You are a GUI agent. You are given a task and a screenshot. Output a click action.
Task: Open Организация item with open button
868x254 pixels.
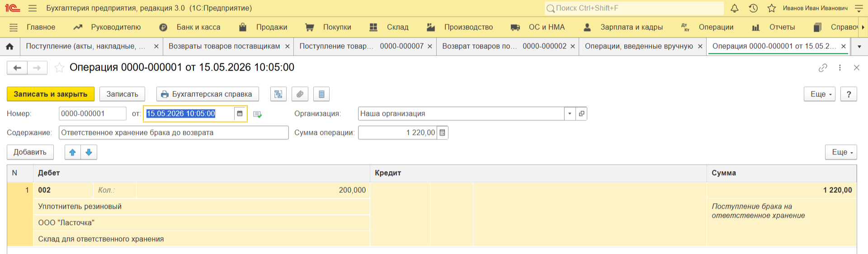[x=581, y=114]
